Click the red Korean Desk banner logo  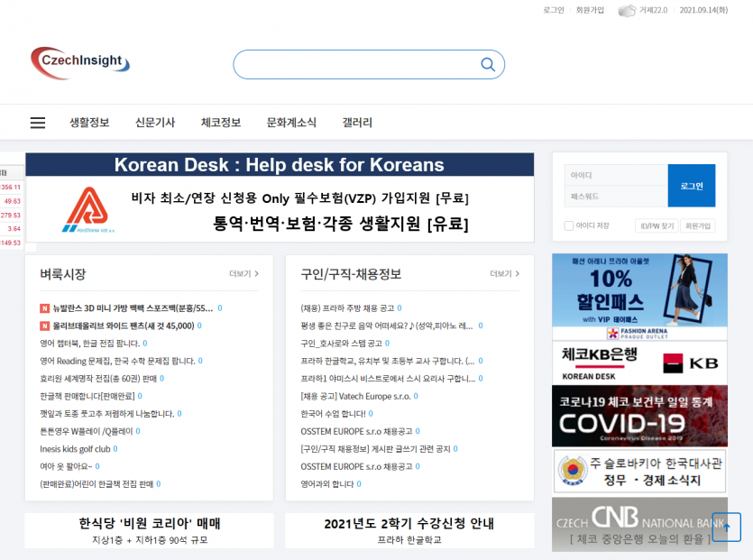click(85, 210)
